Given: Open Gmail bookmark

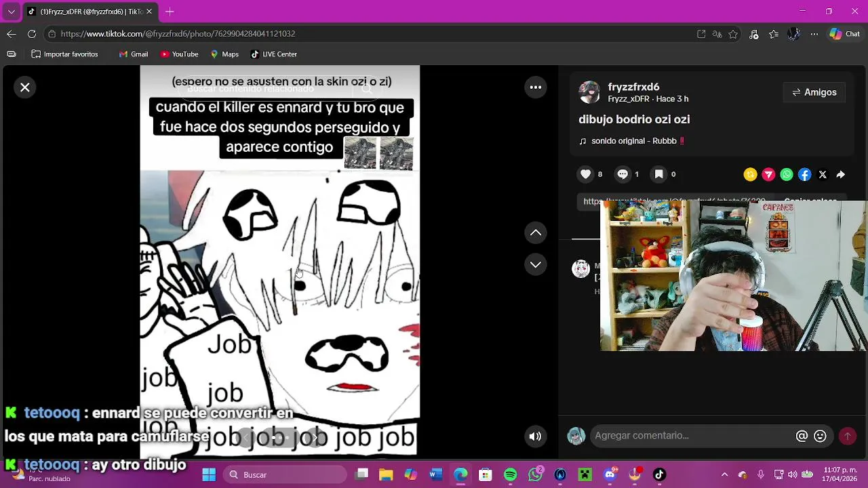Looking at the screenshot, I should [134, 54].
